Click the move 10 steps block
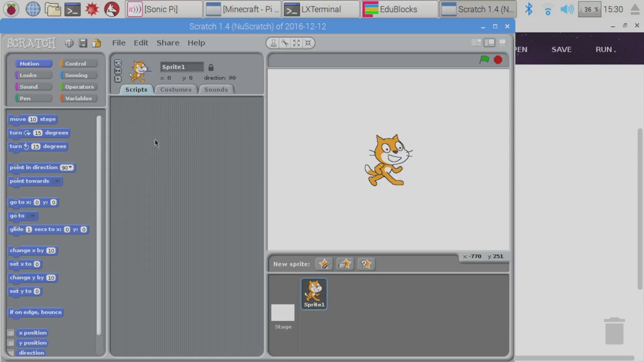This screenshot has height=362, width=644. pos(33,119)
